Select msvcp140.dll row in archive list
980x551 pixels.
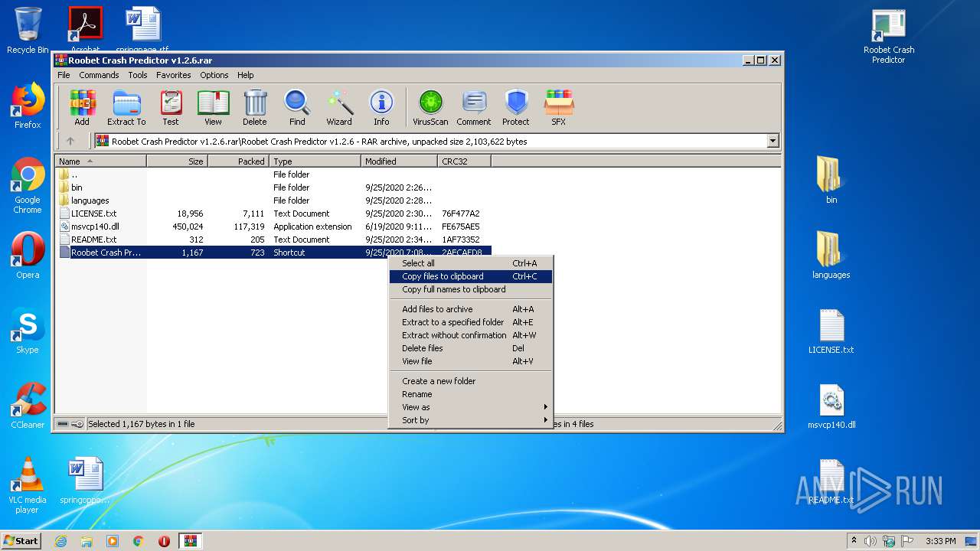coord(273,227)
